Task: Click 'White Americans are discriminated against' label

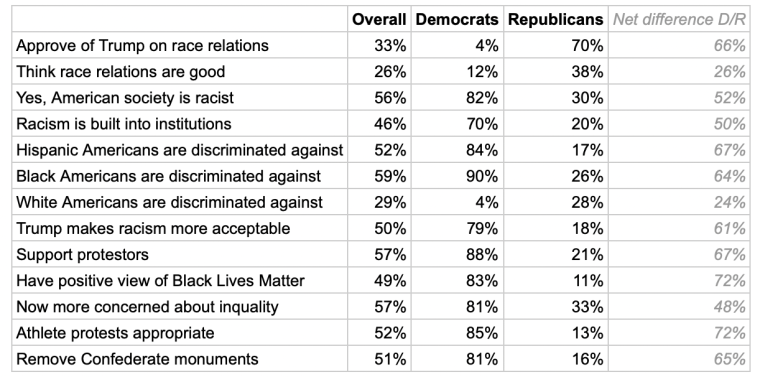Action: (x=169, y=203)
